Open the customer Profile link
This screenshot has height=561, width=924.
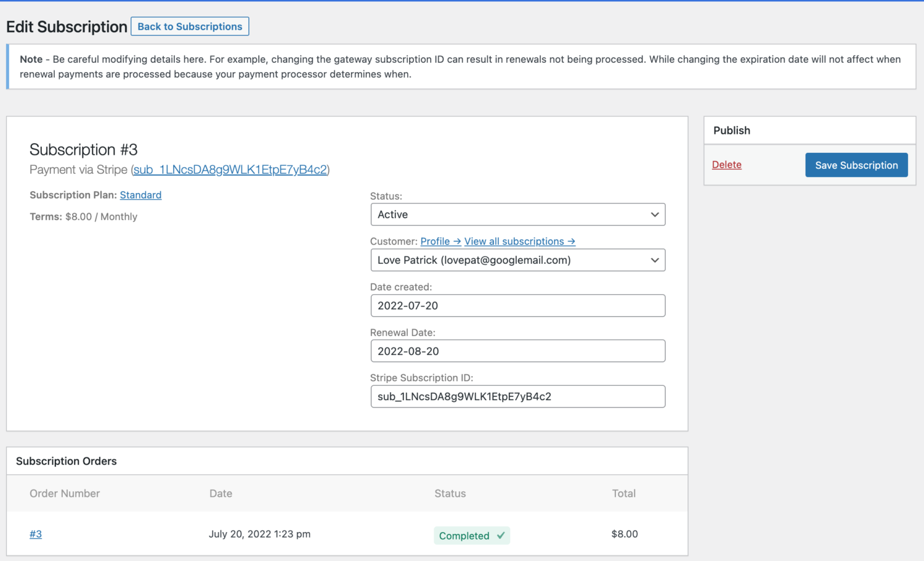(440, 241)
